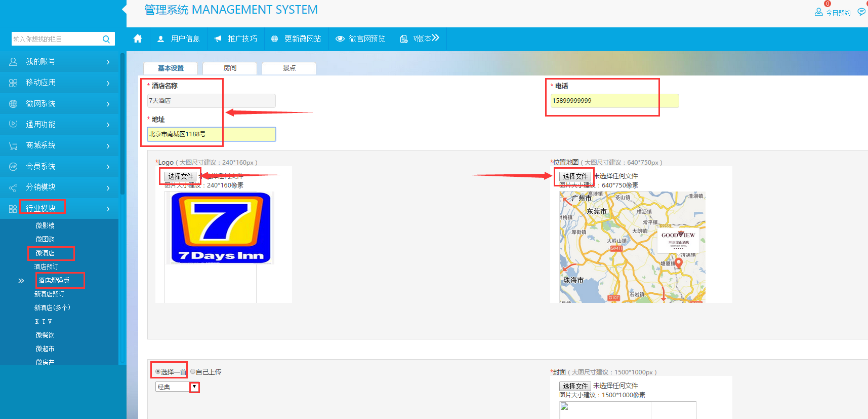Click the search magnifier icon in the sidebar

(106, 40)
